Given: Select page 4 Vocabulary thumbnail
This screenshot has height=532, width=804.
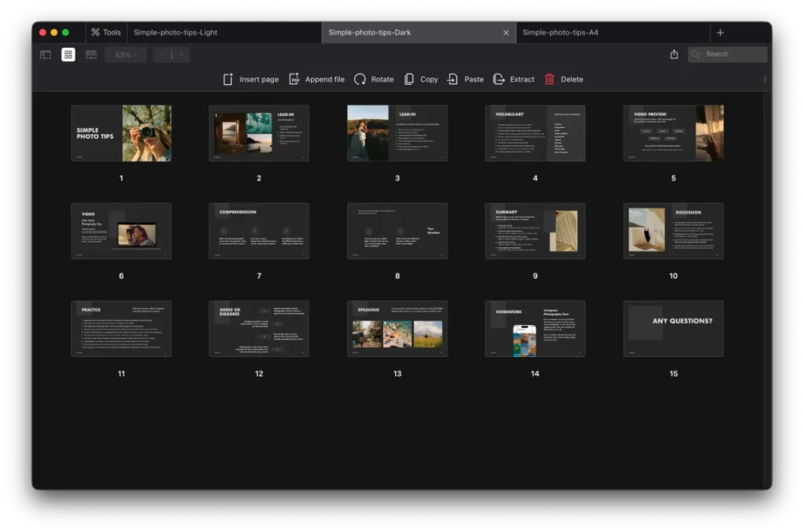Looking at the screenshot, I should 535,133.
